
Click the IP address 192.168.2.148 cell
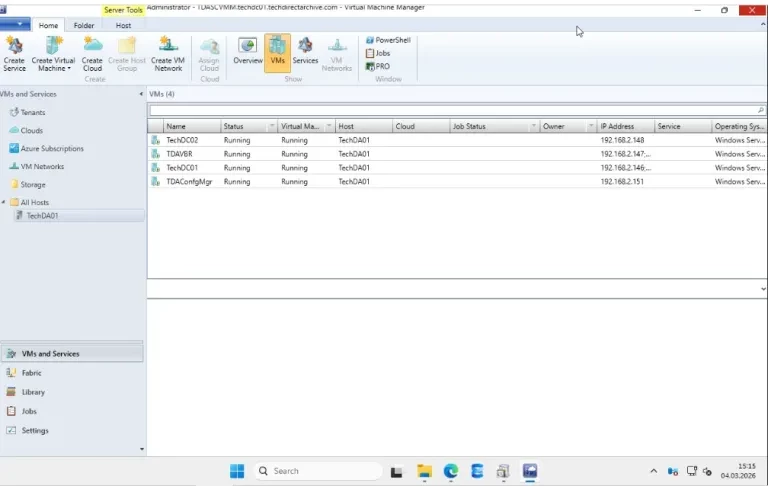click(622, 140)
